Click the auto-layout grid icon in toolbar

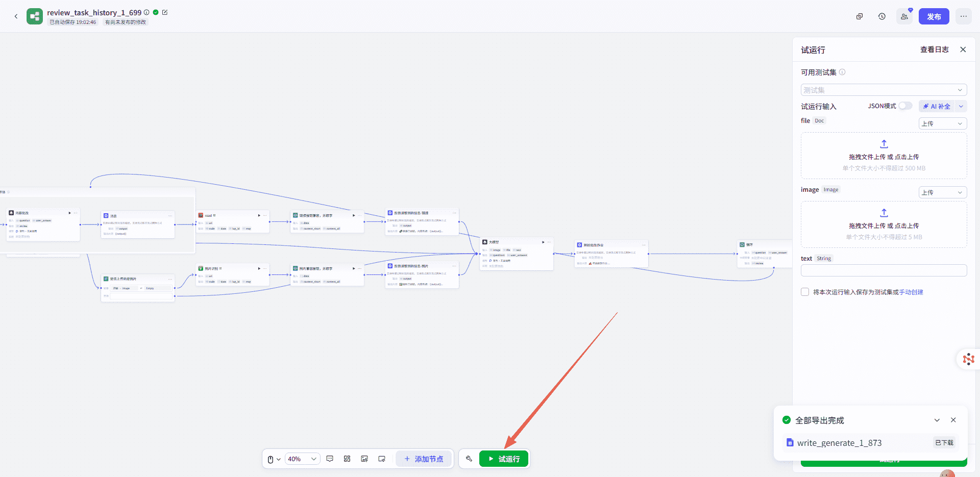(x=347, y=459)
